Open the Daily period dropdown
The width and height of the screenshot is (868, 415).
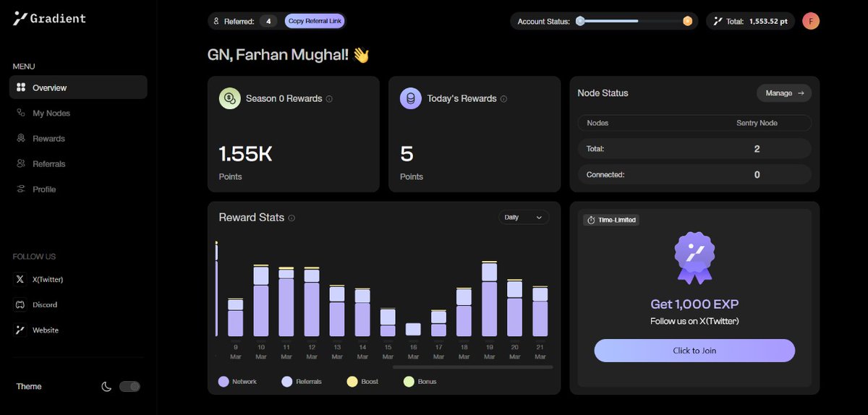[x=524, y=217]
